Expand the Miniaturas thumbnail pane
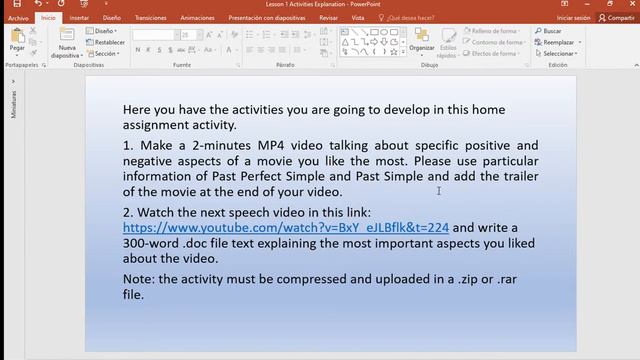The width and height of the screenshot is (640, 360). (13, 82)
